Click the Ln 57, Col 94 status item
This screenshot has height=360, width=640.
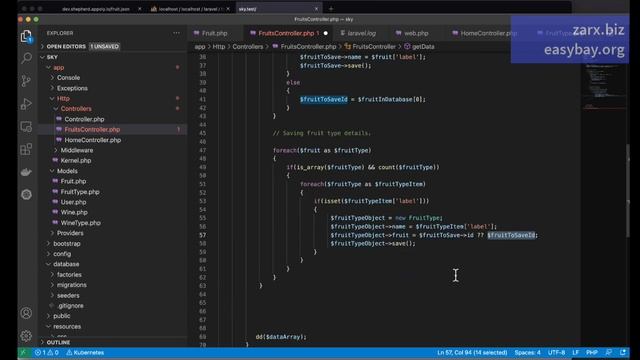point(472,353)
